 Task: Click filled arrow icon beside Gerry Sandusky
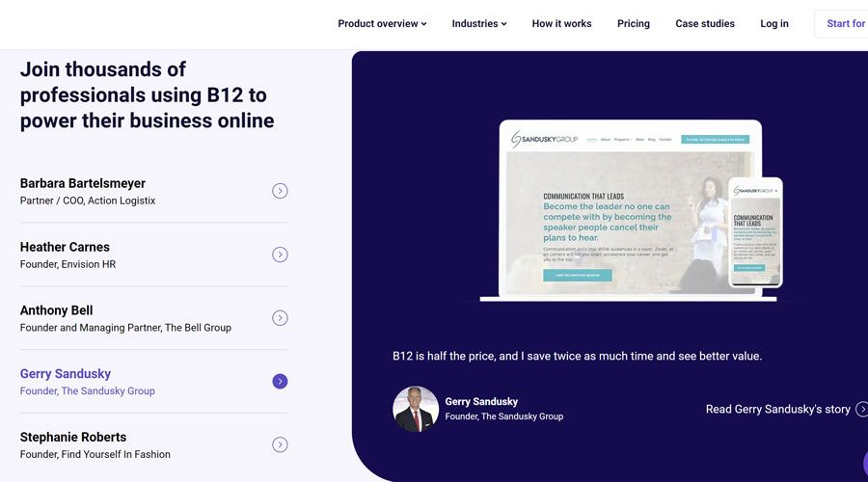[280, 382]
